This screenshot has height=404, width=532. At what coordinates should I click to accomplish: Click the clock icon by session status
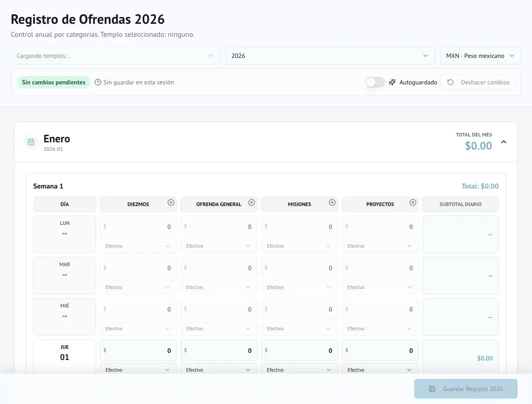[98, 82]
